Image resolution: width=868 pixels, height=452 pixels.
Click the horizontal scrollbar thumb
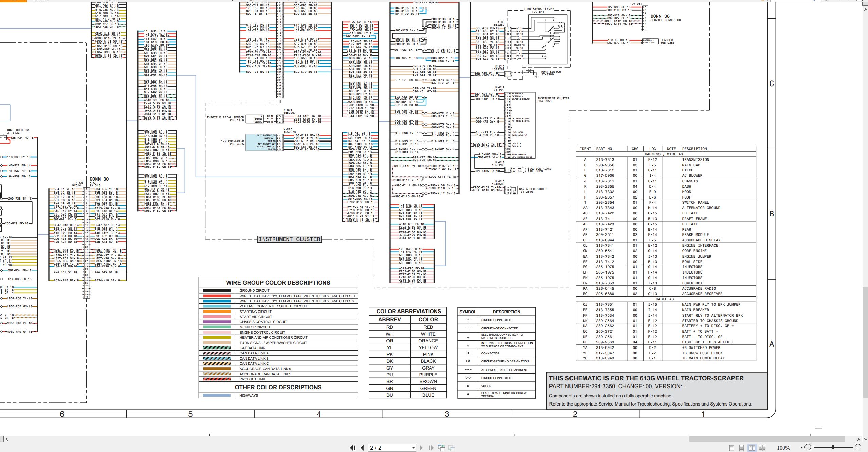click(x=767, y=439)
